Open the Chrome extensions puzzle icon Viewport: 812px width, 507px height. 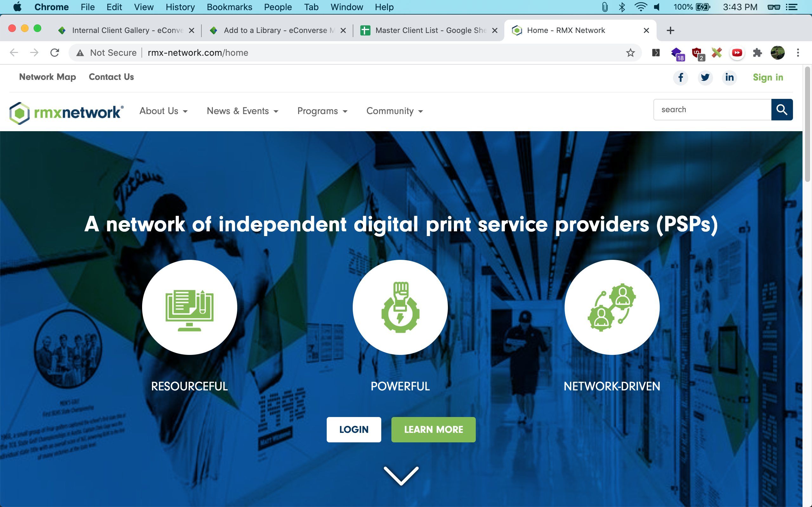pyautogui.click(x=757, y=53)
